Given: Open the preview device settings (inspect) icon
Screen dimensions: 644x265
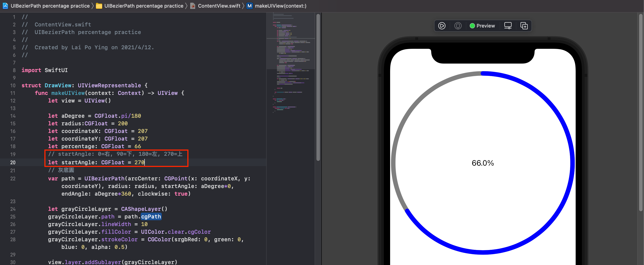Looking at the screenshot, I should pos(508,26).
